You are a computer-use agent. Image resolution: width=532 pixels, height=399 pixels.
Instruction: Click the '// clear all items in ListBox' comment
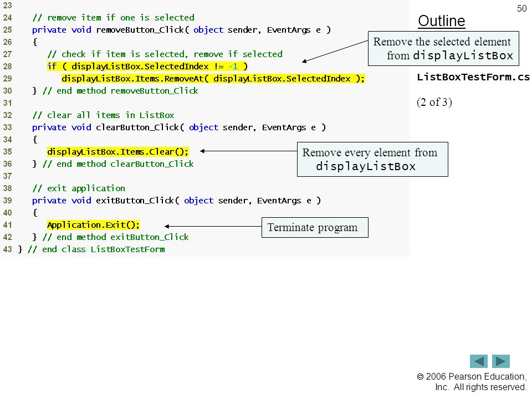pyautogui.click(x=103, y=115)
